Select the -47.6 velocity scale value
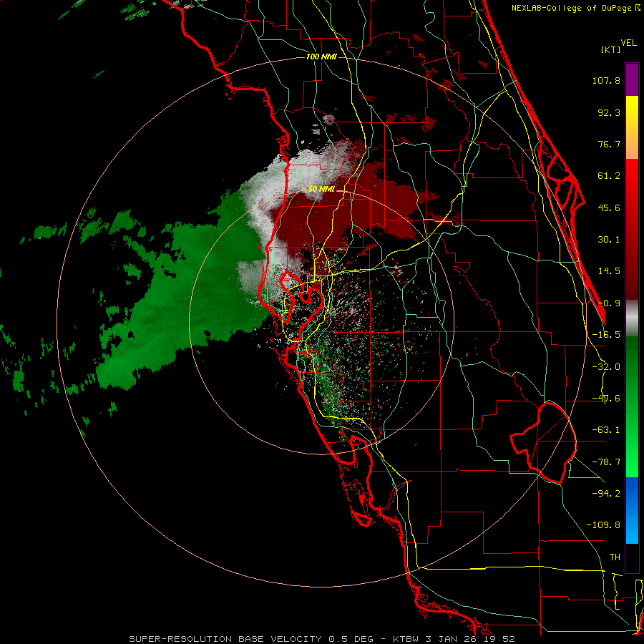The height and width of the screenshot is (644, 644). click(606, 399)
